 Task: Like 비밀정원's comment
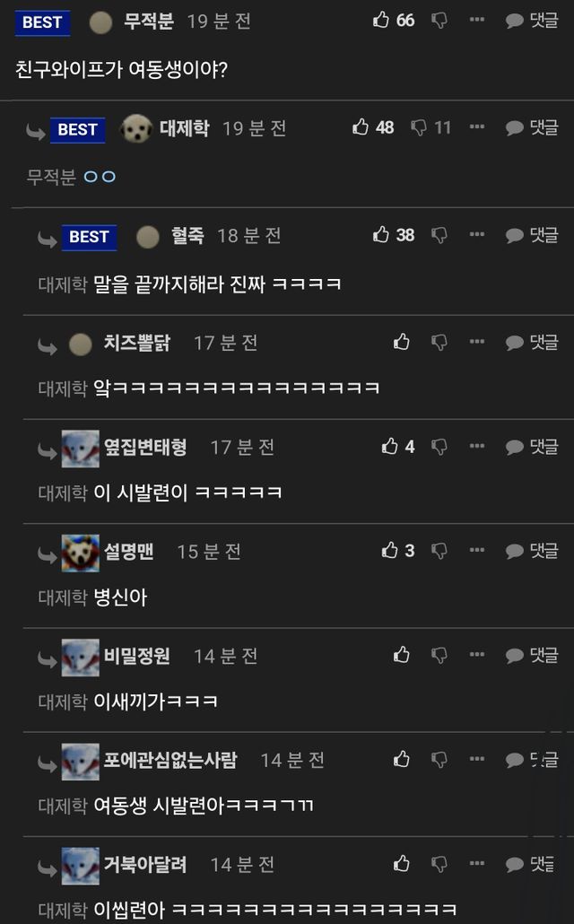(x=402, y=655)
